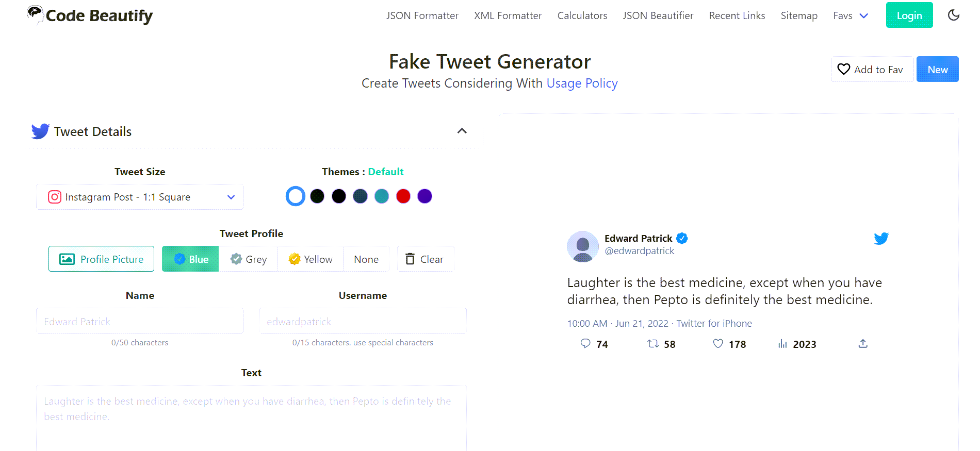Select the red theme swatch
The height and width of the screenshot is (451, 980).
pyautogui.click(x=403, y=196)
